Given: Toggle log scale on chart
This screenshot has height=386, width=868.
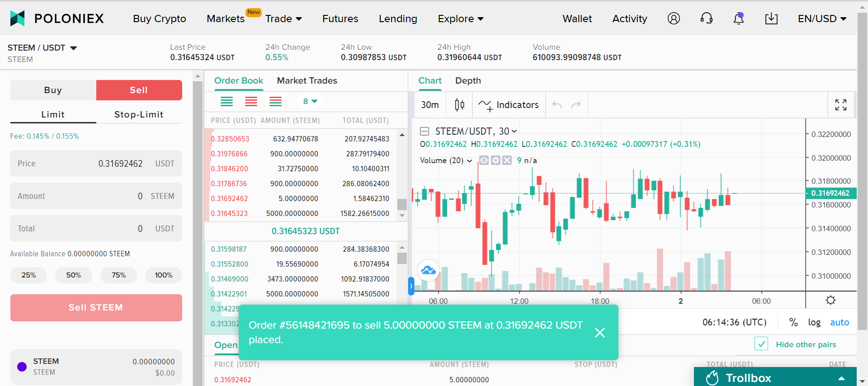Looking at the screenshot, I should 814,322.
